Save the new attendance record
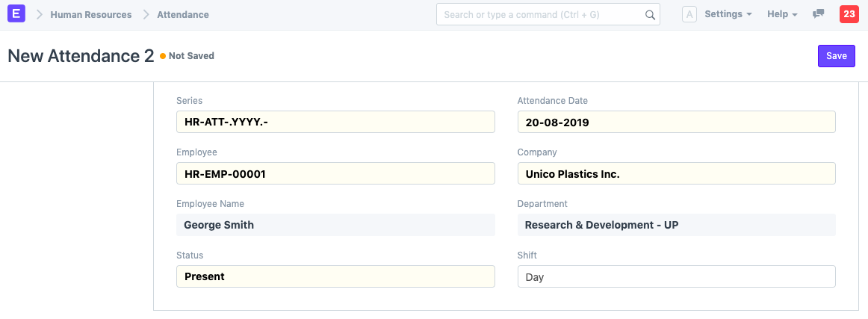Viewport: 868px width, 319px height. click(836, 56)
